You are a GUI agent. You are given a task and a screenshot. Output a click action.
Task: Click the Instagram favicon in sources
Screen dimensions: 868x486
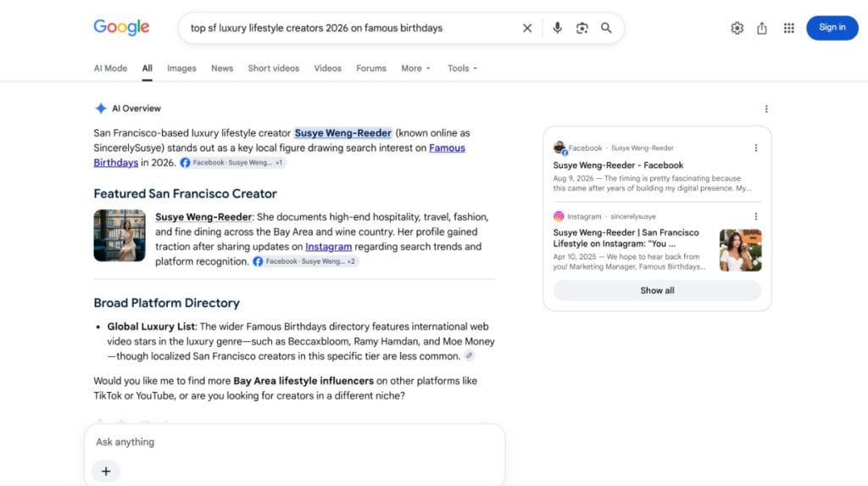(559, 216)
